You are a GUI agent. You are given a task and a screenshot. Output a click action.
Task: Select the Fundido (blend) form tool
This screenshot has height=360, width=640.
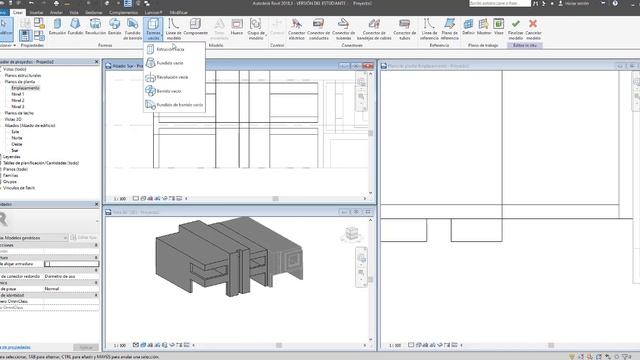click(x=75, y=27)
